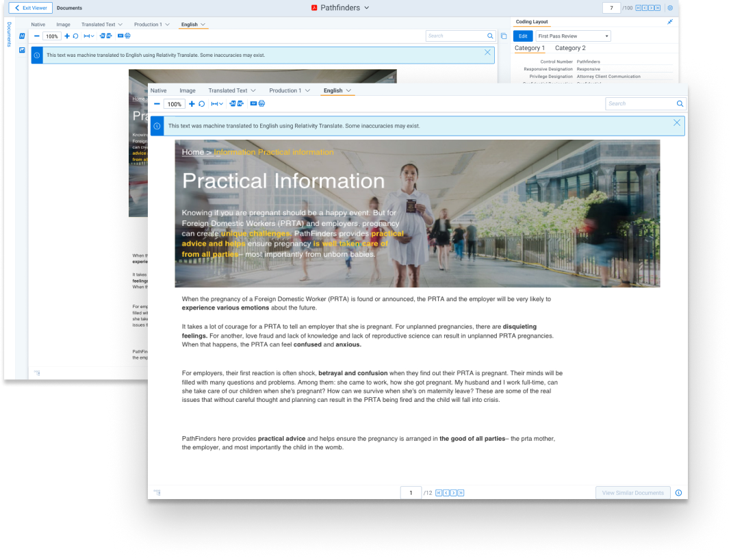Open the Translated Text language dropdown

[232, 90]
